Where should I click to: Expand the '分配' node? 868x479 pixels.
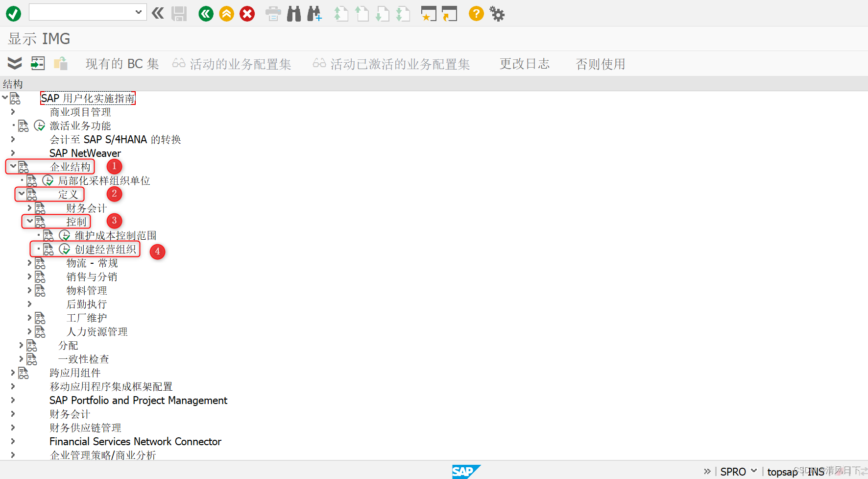(x=21, y=345)
